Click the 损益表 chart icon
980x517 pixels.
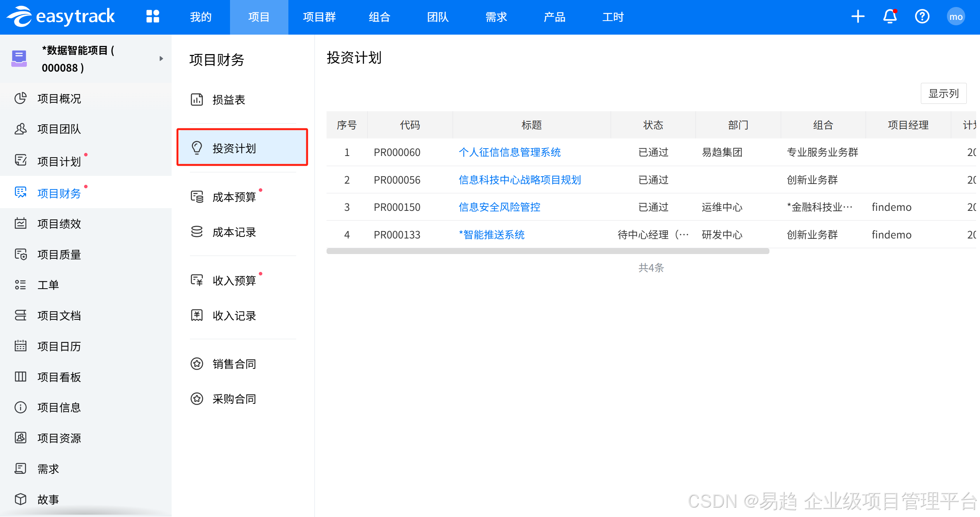pos(197,100)
